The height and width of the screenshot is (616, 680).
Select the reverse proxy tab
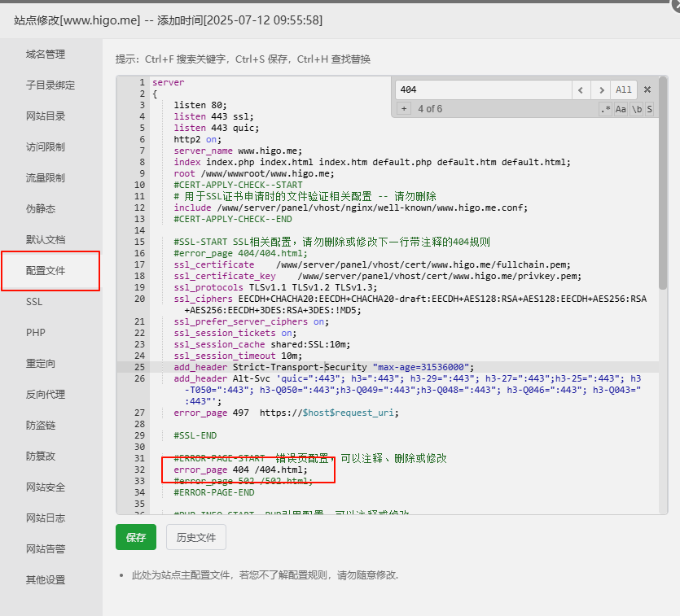[46, 395]
